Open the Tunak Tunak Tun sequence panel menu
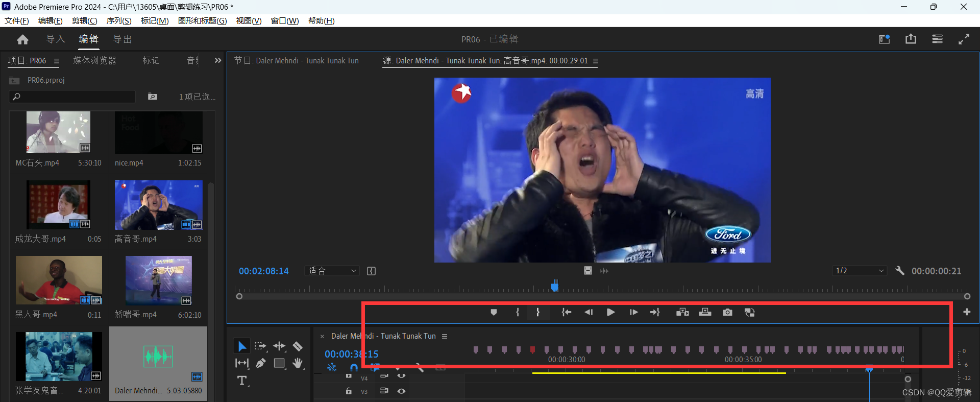The width and height of the screenshot is (980, 402). 445,336
